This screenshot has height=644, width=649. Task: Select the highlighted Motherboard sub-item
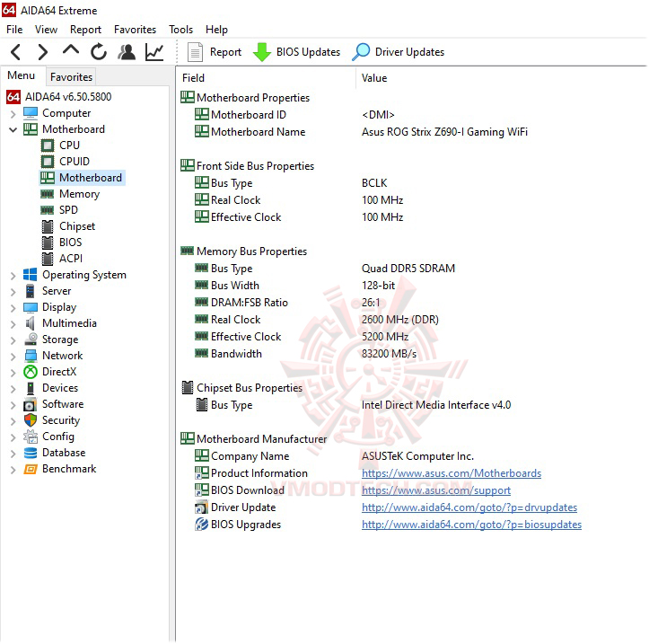coord(83,178)
